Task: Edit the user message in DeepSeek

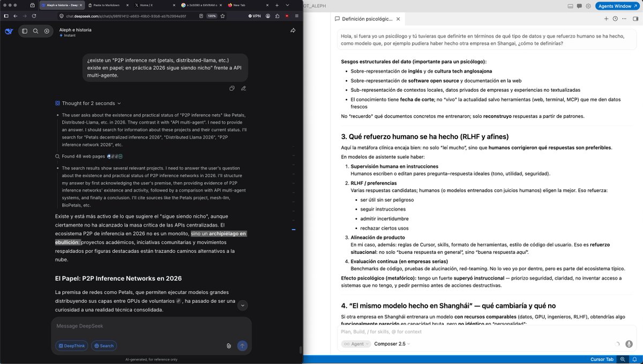Action: click(x=243, y=88)
